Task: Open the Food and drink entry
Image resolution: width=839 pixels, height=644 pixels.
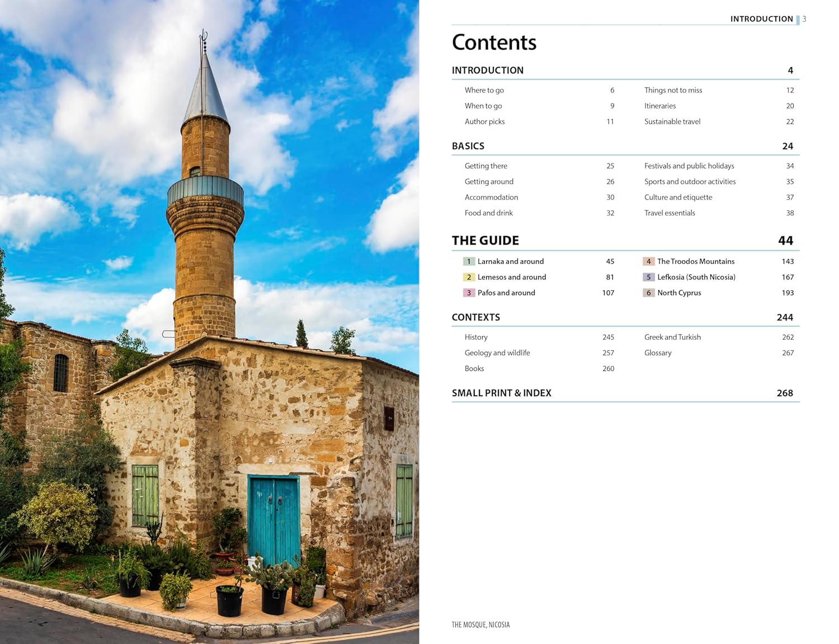Action: pyautogui.click(x=488, y=213)
